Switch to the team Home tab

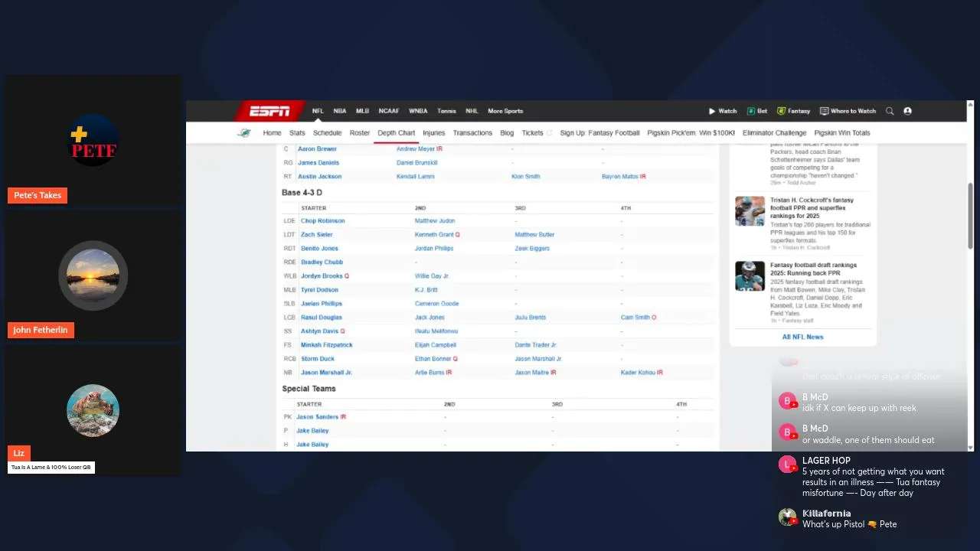[272, 133]
